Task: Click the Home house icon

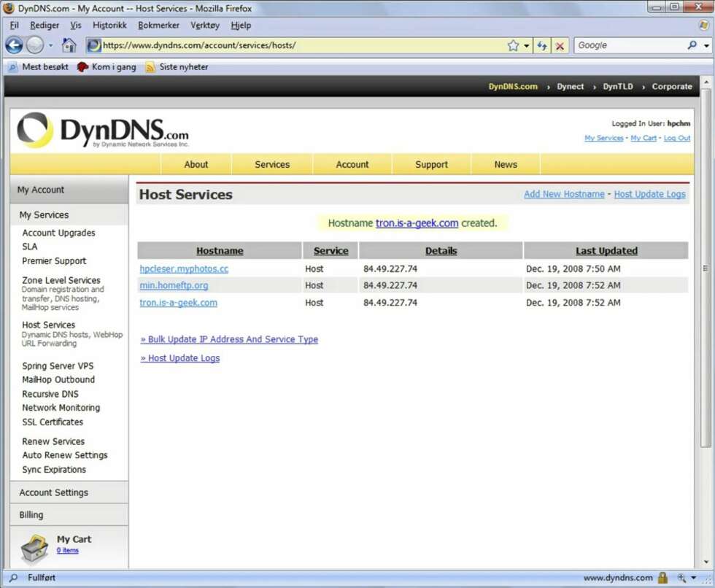Action: (69, 45)
